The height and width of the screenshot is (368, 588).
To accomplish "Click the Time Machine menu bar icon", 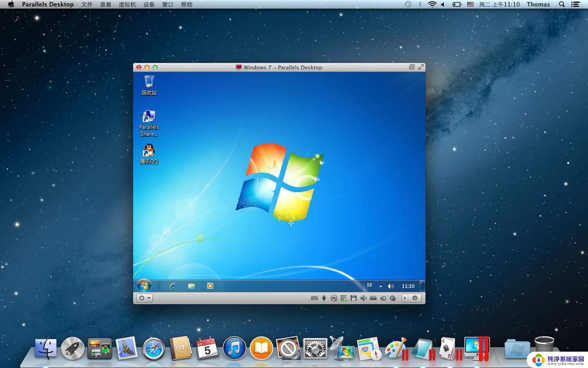I will [408, 4].
